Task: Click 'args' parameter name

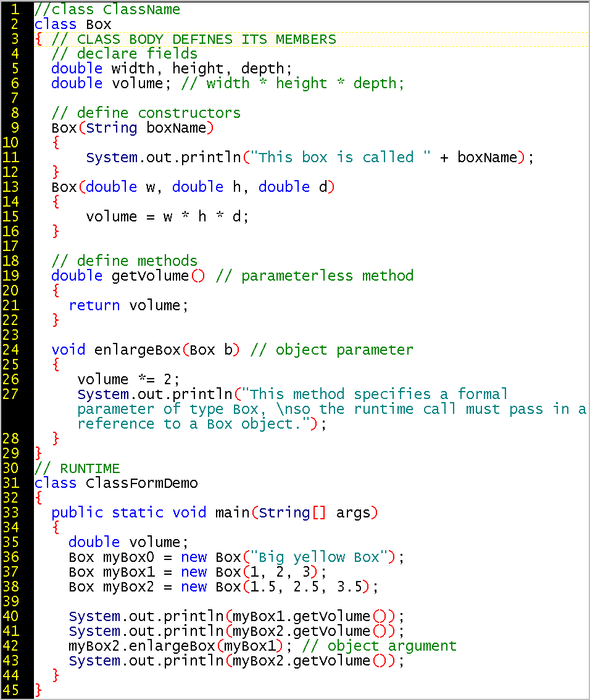Action: click(353, 513)
